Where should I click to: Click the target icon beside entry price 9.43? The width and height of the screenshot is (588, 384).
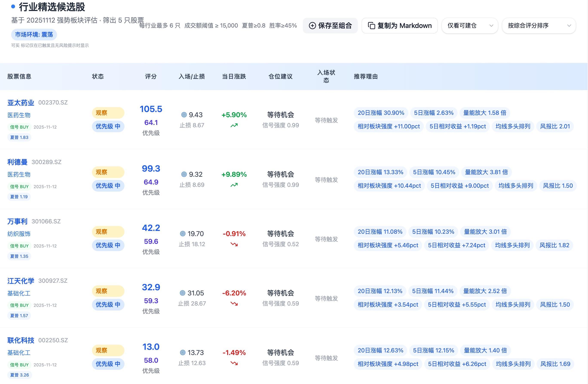click(184, 115)
